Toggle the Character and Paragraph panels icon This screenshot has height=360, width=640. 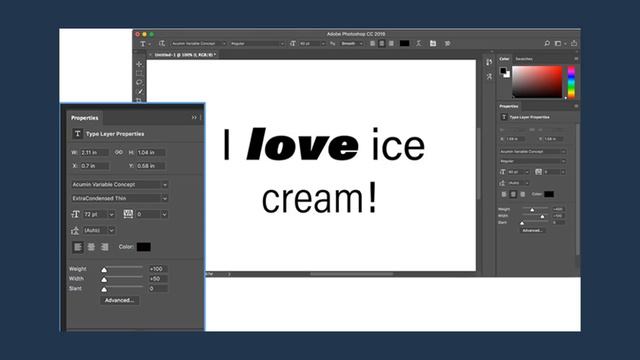click(433, 43)
